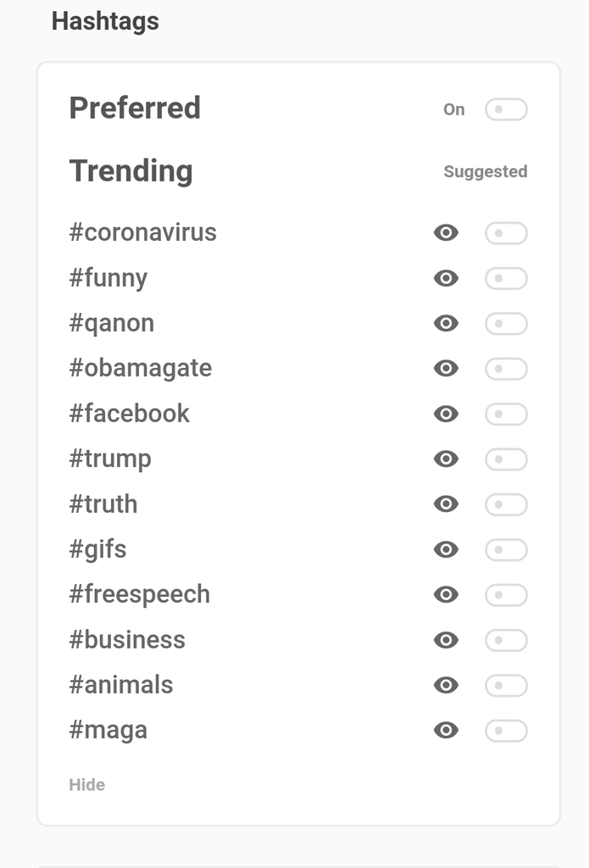The image size is (589, 868).
Task: Click the eye icon beside #trump
Action: point(446,459)
